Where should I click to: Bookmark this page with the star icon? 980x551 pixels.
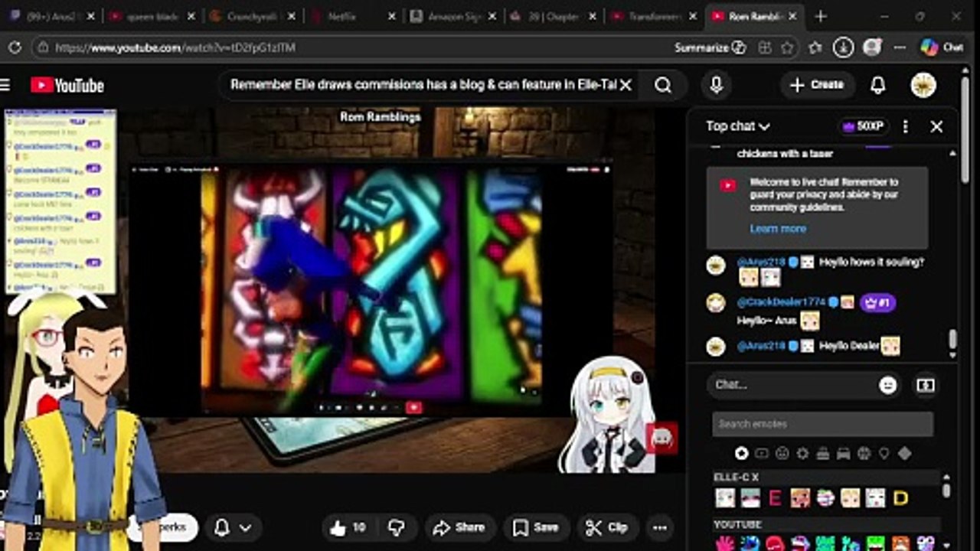click(788, 47)
